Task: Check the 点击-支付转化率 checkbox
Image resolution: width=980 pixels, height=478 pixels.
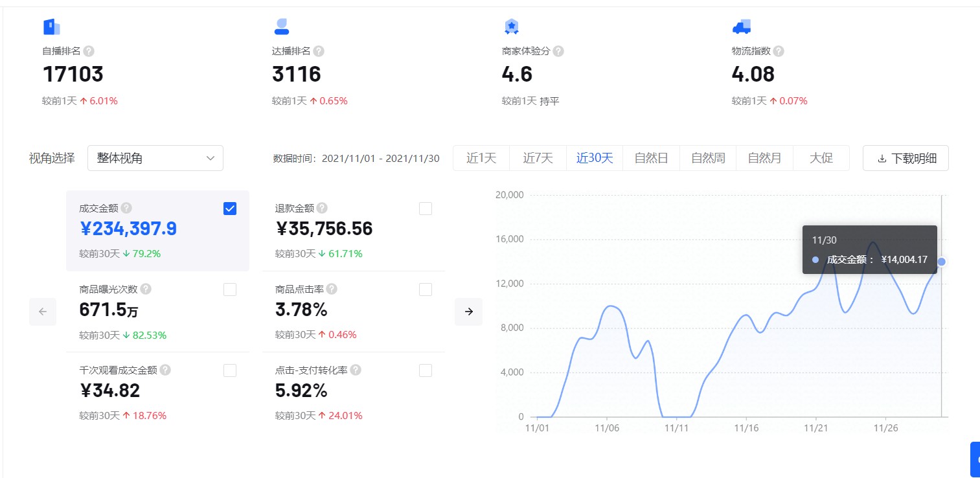Action: click(426, 370)
